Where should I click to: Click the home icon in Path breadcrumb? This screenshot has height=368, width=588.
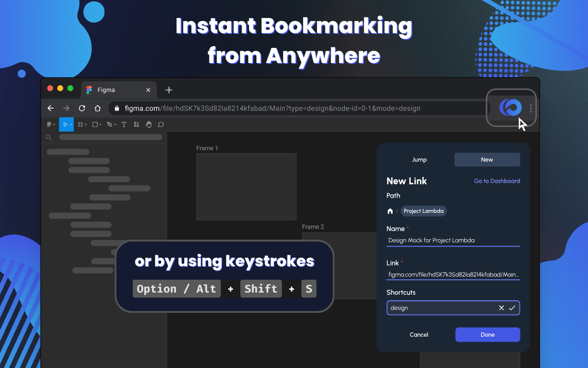pyautogui.click(x=390, y=211)
